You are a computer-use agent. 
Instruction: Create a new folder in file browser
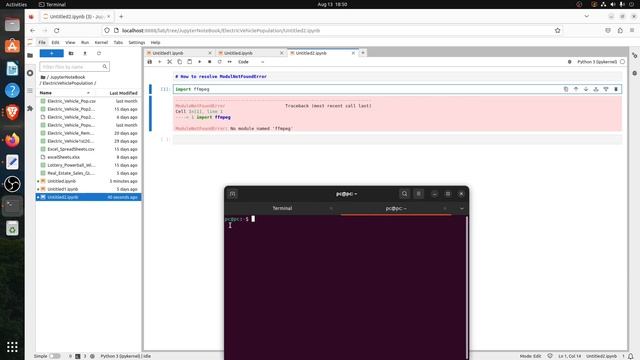pyautogui.click(x=71, y=53)
